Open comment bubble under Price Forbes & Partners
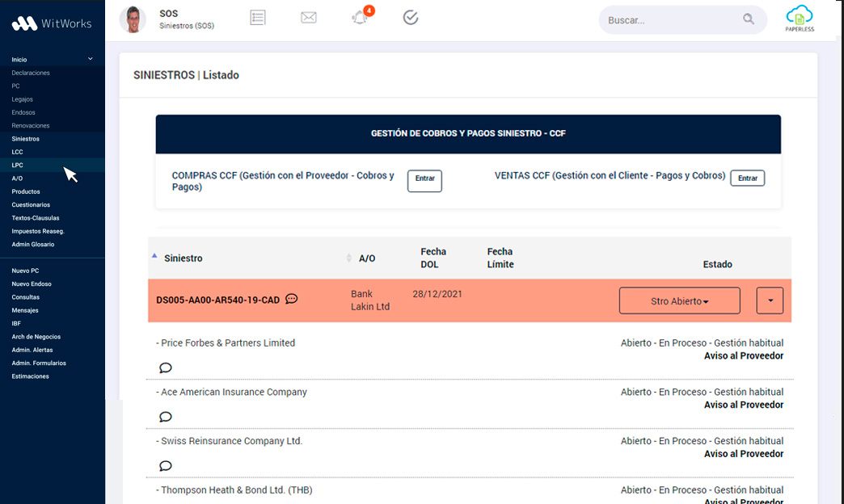The height and width of the screenshot is (504, 844). 166,368
